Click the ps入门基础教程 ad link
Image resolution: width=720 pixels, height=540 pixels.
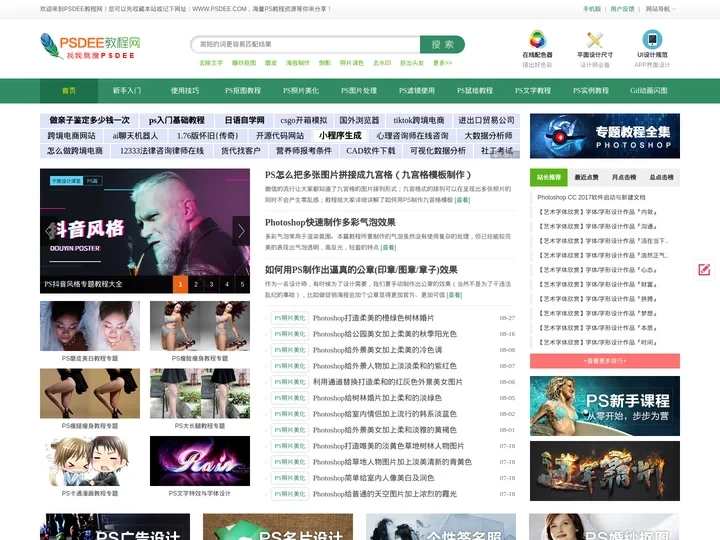pyautogui.click(x=176, y=120)
